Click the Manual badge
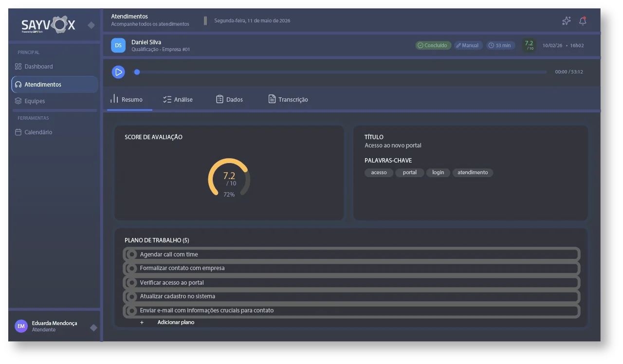The height and width of the screenshot is (364, 623). click(x=468, y=45)
